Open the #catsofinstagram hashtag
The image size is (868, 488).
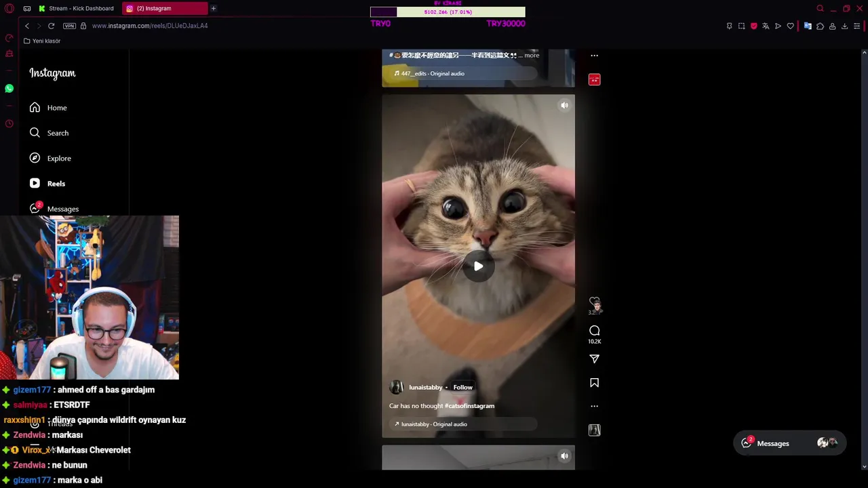click(469, 406)
